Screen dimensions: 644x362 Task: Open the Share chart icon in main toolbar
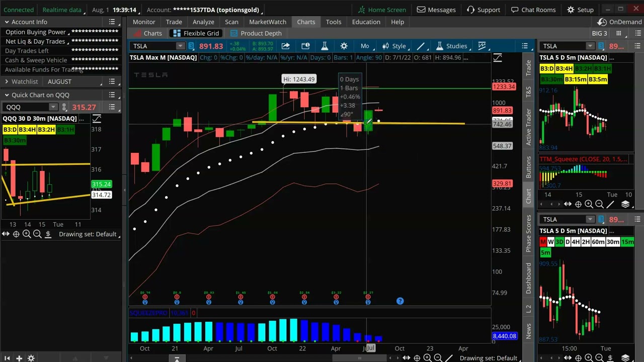285,46
